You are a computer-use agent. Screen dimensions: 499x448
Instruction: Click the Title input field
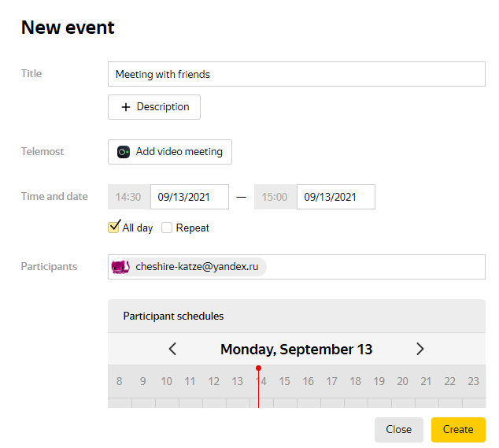(297, 74)
